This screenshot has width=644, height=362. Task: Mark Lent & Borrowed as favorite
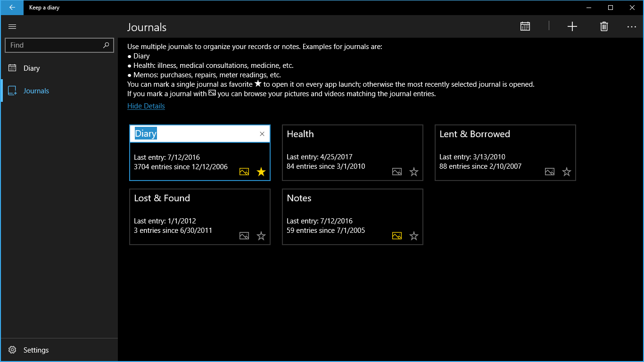tap(567, 172)
